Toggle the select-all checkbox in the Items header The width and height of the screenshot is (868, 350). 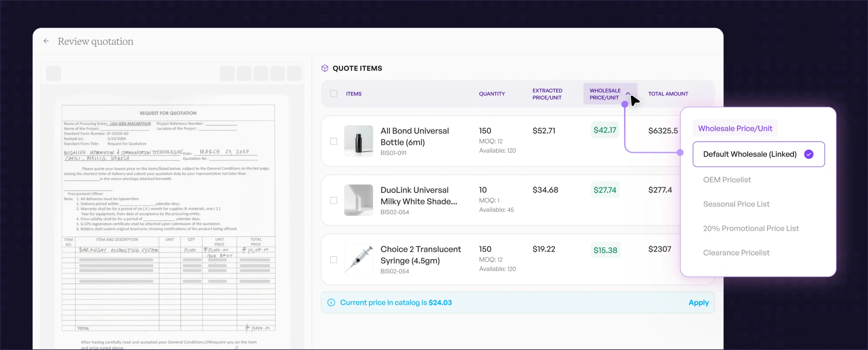click(x=334, y=94)
